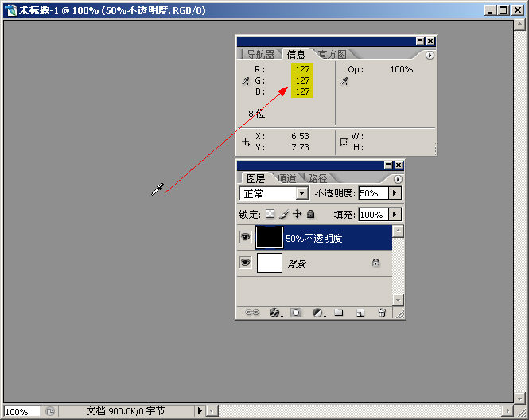The height and width of the screenshot is (420, 529).
Task: Click the first eyedropper icon in Info panel
Action: (246, 81)
